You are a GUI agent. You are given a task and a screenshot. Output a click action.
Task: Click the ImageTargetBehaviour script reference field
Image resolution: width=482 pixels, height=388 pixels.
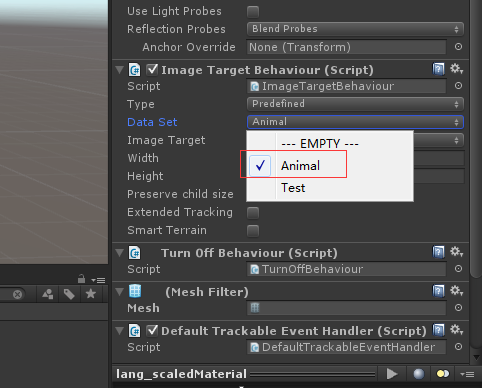[x=346, y=86]
